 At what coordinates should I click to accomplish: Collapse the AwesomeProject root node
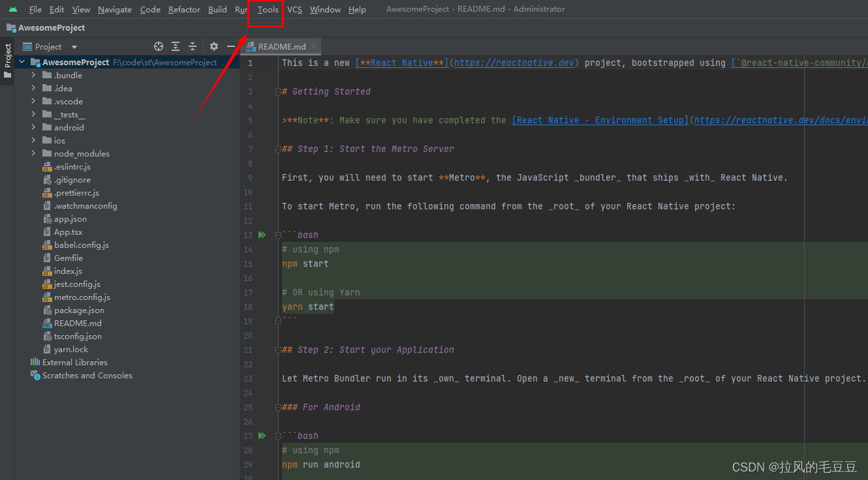point(22,62)
